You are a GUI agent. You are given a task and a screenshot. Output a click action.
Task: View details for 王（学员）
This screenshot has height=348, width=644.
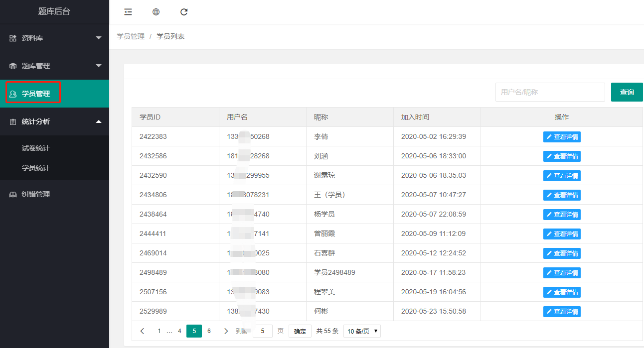[x=562, y=195]
